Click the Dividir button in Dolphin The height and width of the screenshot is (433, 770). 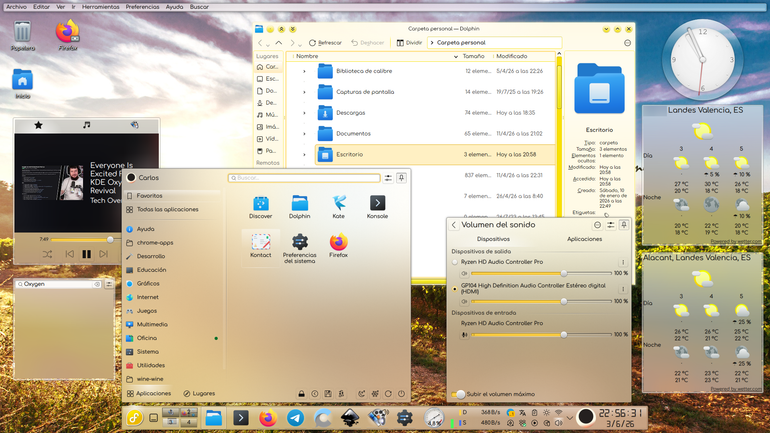tap(409, 43)
